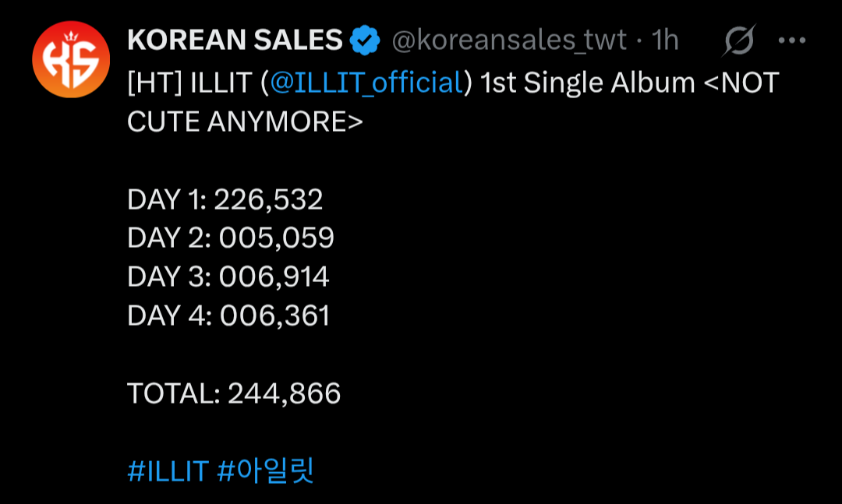The width and height of the screenshot is (842, 504).
Task: Click the 1h post timestamp
Action: click(665, 40)
